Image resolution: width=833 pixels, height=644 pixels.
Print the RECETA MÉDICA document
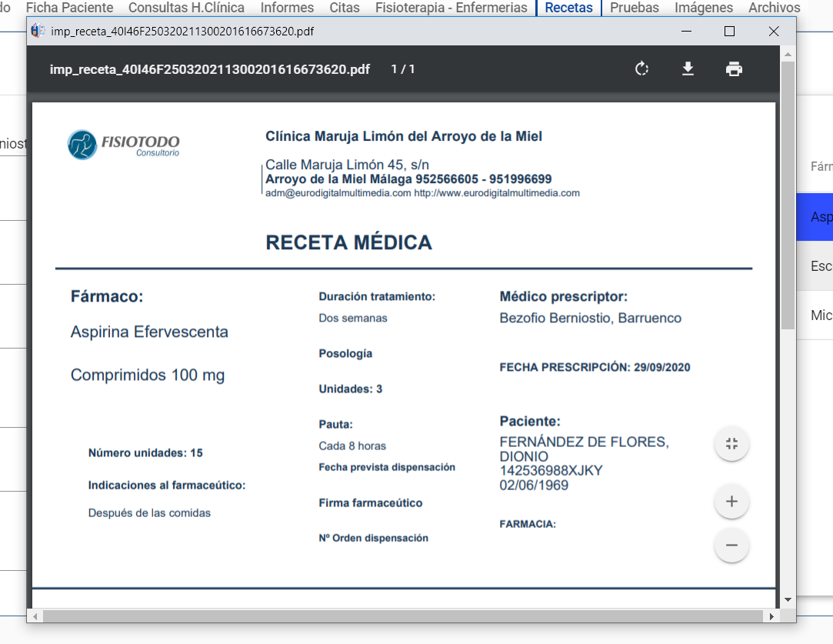click(x=734, y=68)
